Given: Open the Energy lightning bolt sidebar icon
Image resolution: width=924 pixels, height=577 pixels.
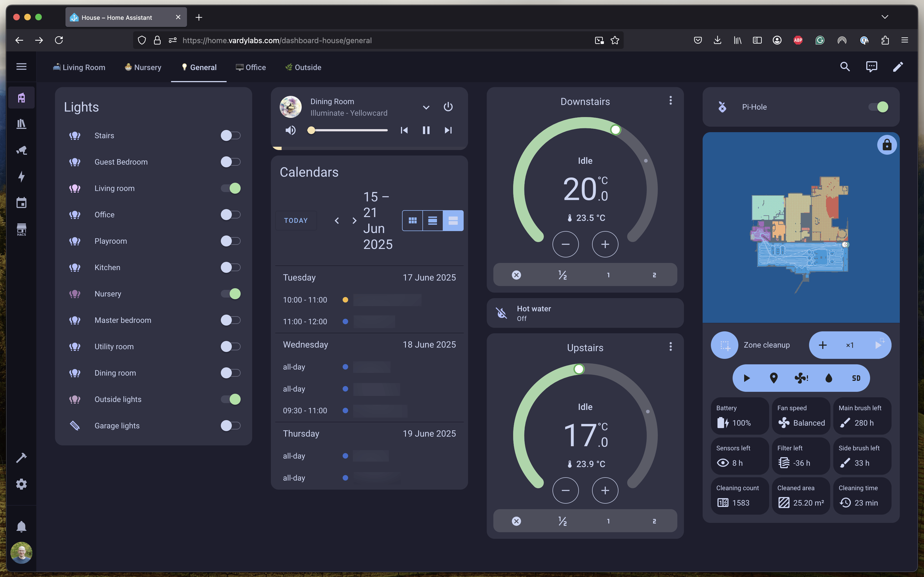Looking at the screenshot, I should (x=21, y=176).
